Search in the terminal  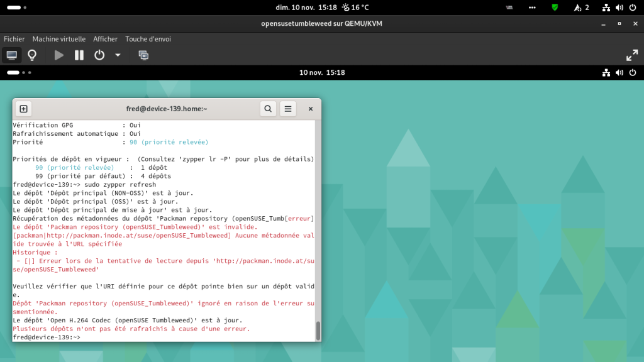pos(268,109)
